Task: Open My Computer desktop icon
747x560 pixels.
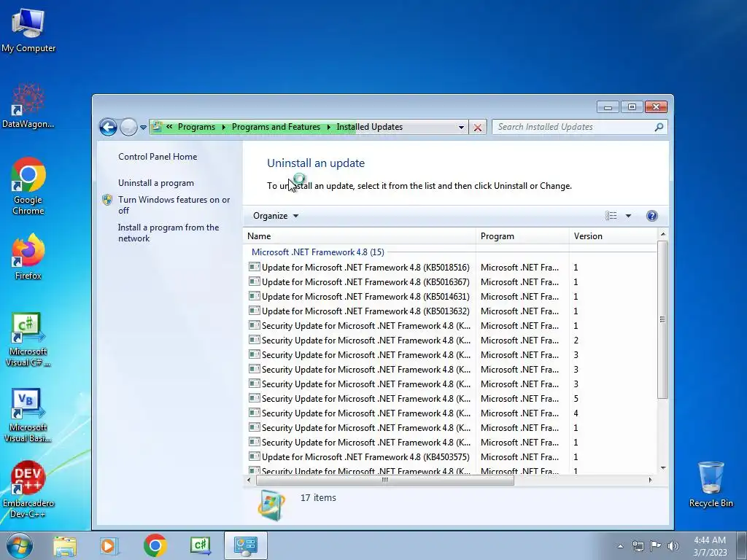Action: [28, 31]
